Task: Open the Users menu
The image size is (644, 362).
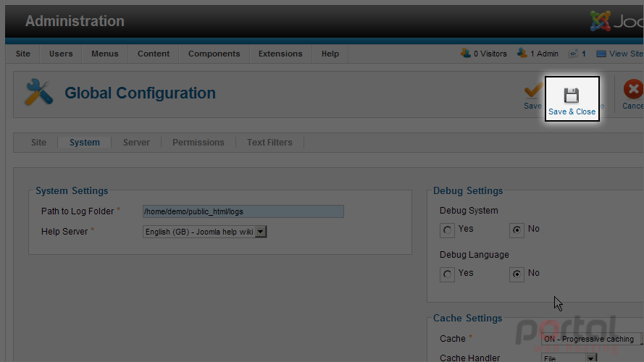Action: tap(61, 54)
